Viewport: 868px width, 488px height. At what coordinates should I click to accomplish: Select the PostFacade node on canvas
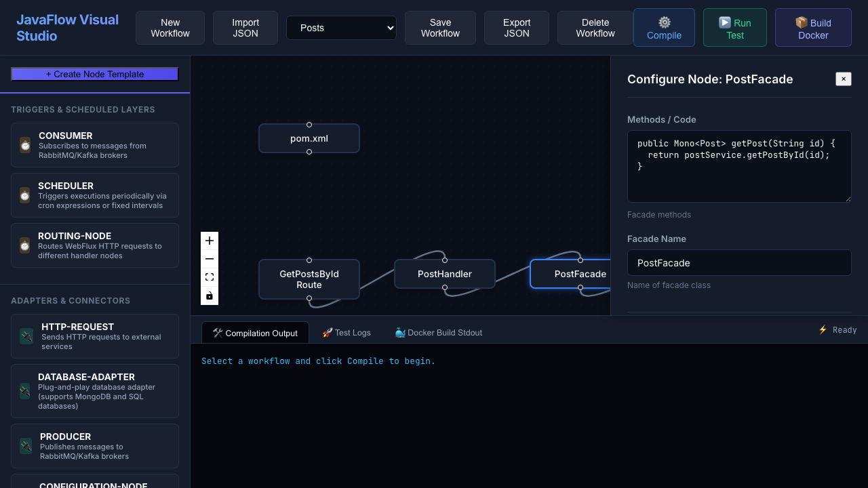571,274
